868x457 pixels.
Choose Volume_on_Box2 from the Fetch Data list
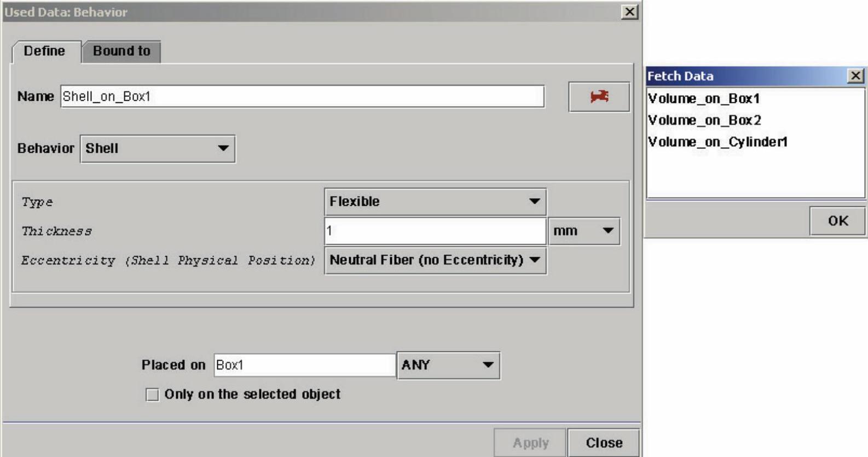(704, 120)
